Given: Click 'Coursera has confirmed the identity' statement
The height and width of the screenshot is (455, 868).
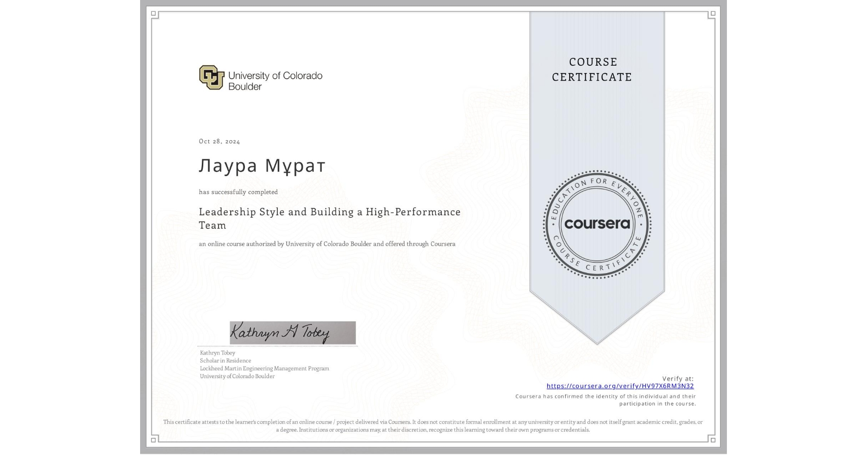Looking at the screenshot, I should [605, 400].
